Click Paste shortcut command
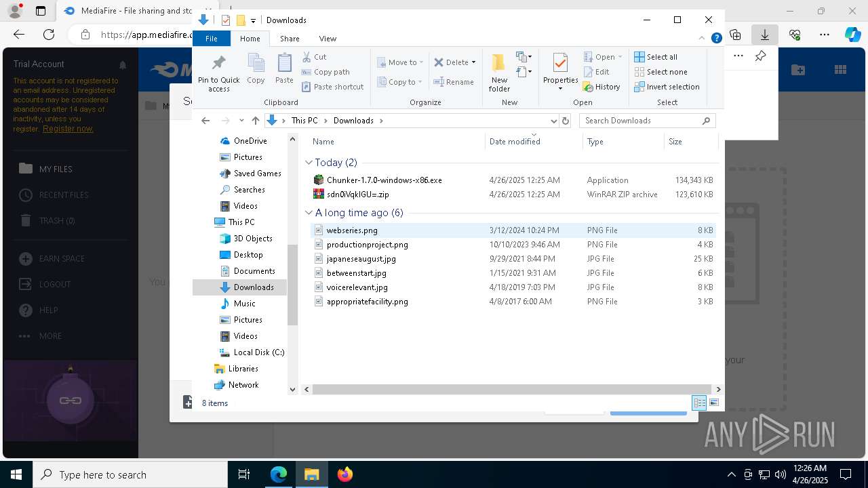This screenshot has width=868, height=488. (332, 87)
